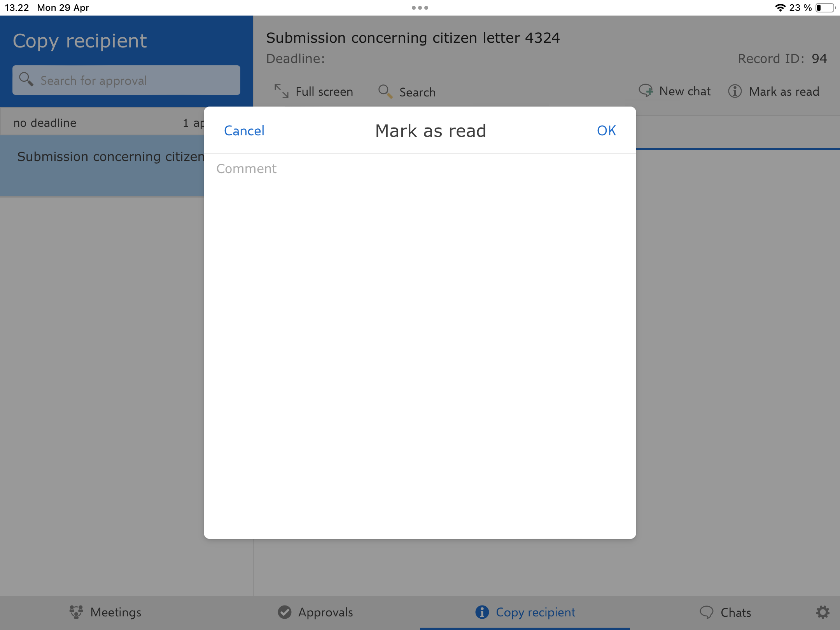840x630 pixels.
Task: Tap OK in Mark as read dialog
Action: [x=606, y=131]
